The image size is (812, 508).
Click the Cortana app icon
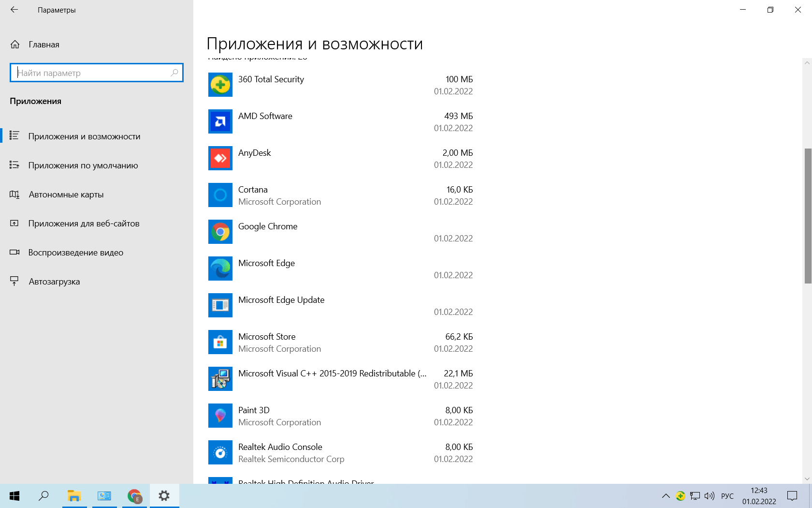tap(220, 195)
